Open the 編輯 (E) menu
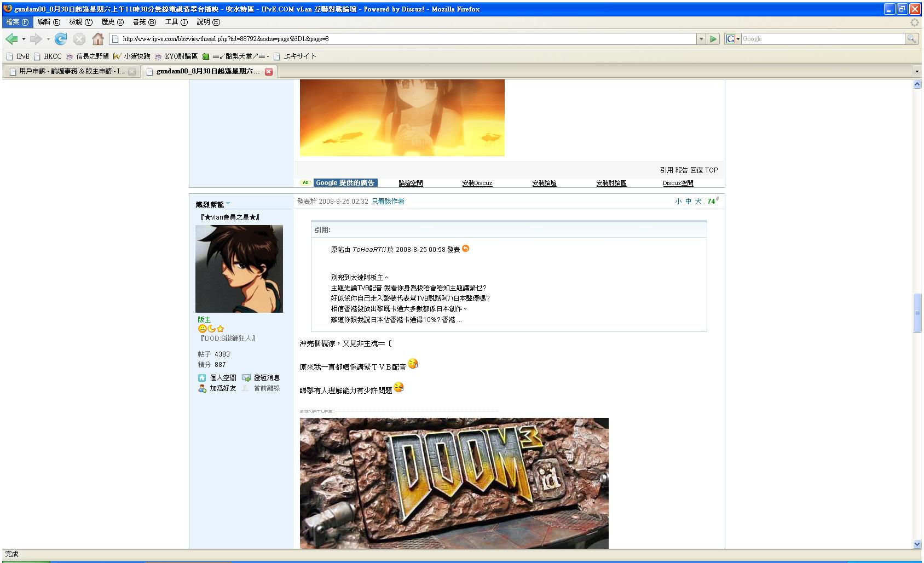 tap(49, 22)
